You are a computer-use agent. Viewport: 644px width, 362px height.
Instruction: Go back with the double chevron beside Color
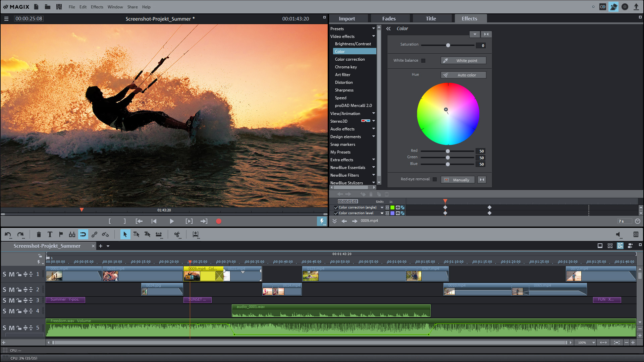pos(388,29)
